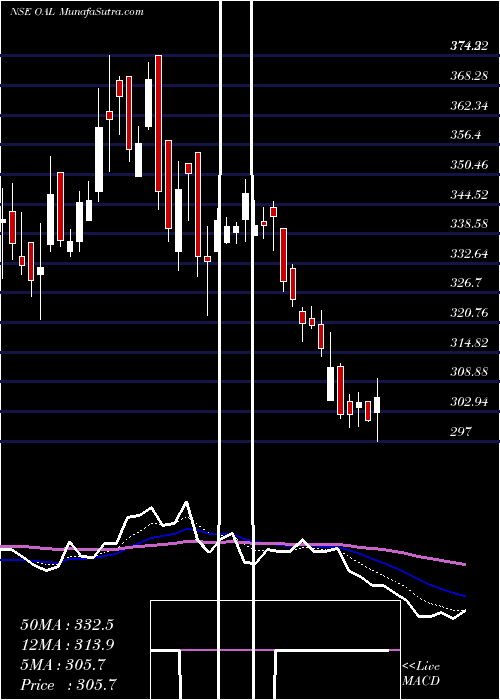
Task: Click the <<Live MACD label
Action: click(x=421, y=673)
